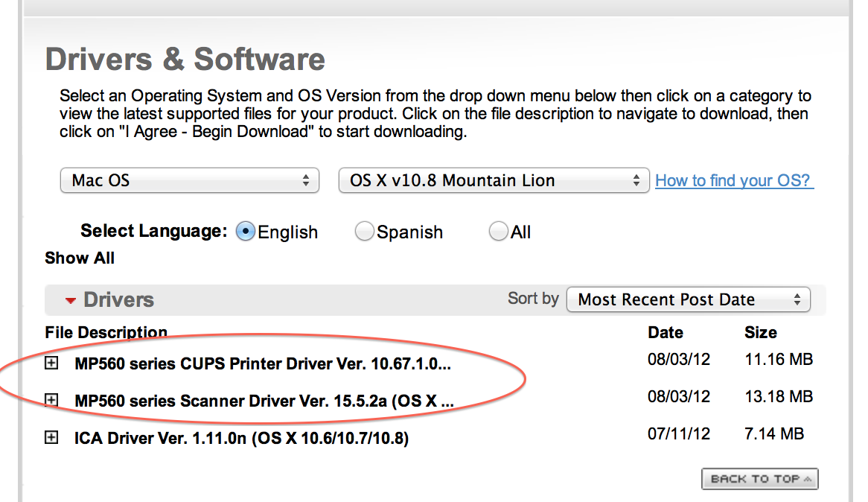This screenshot has height=502, width=868.
Task: Click the Back to Top button
Action: [759, 479]
